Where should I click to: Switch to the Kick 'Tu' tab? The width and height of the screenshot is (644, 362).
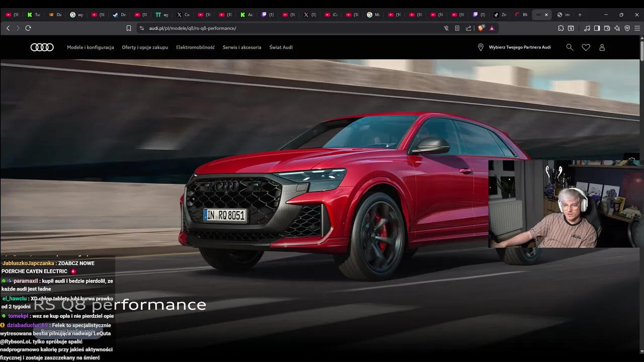click(x=34, y=15)
